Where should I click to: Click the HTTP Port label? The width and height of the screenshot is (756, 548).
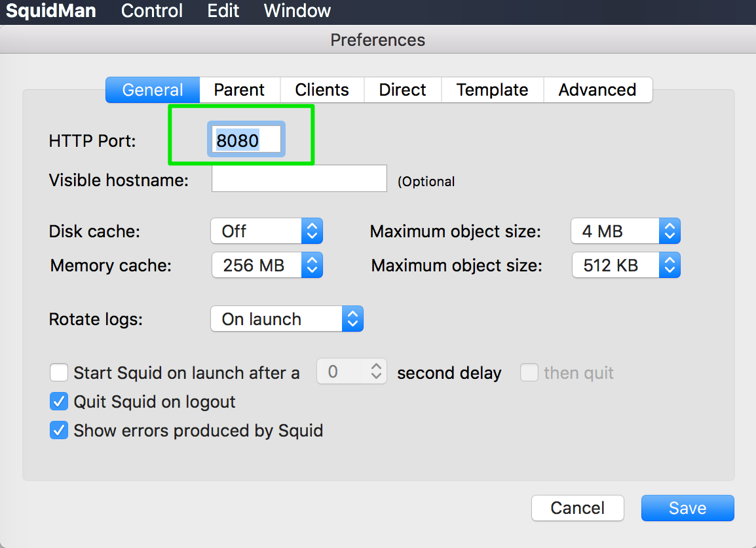coord(92,141)
